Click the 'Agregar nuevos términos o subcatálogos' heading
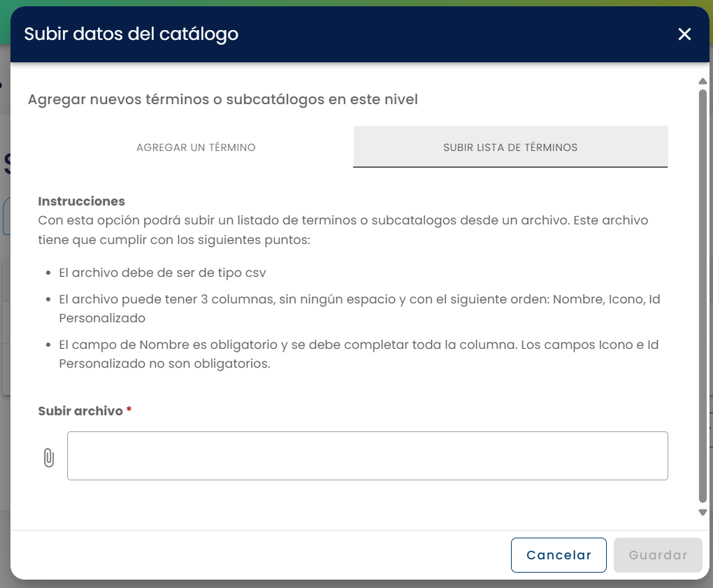713x588 pixels. (x=223, y=99)
